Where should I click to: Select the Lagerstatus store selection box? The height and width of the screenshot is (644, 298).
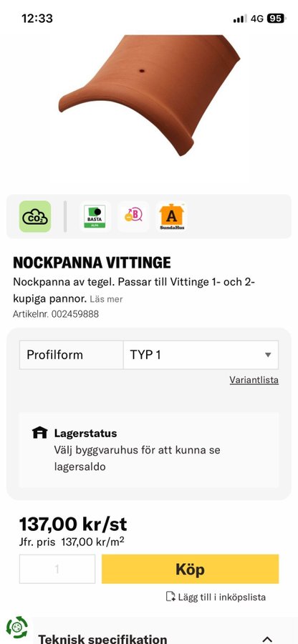tap(149, 450)
